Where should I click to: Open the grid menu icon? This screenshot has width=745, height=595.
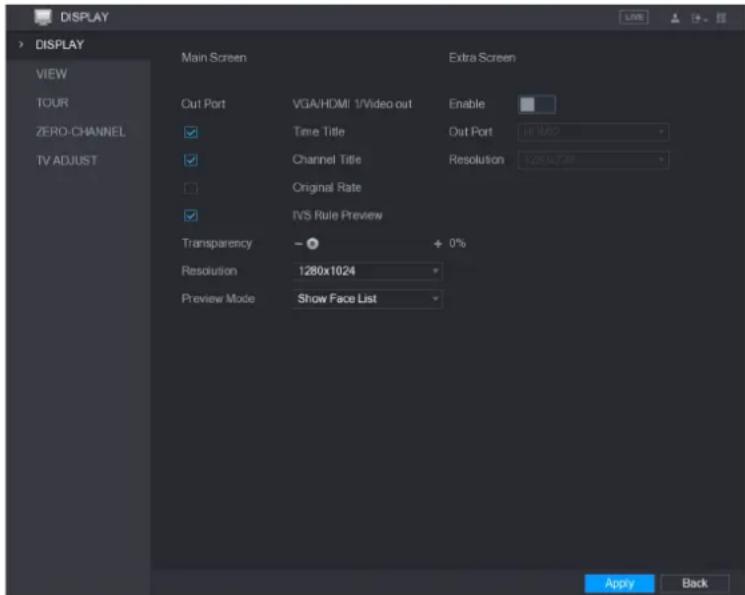[x=721, y=19]
